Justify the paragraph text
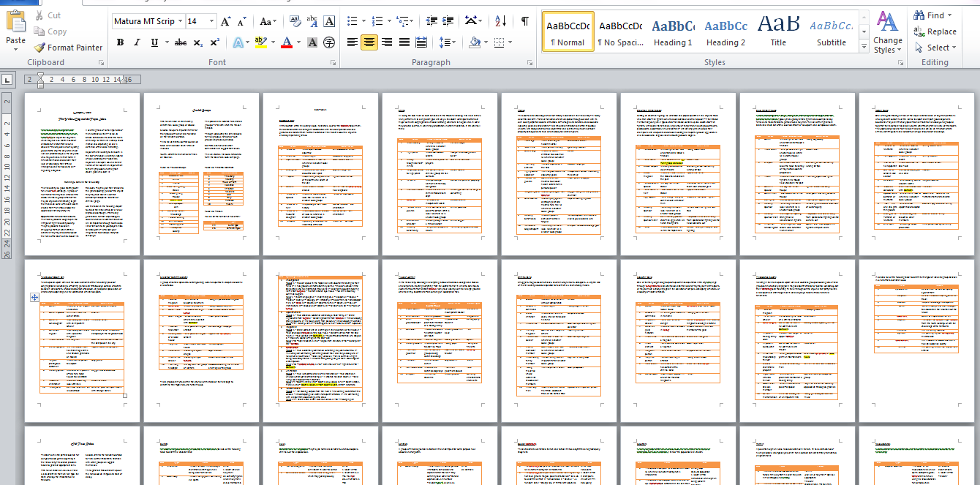This screenshot has height=485, width=980. point(404,42)
